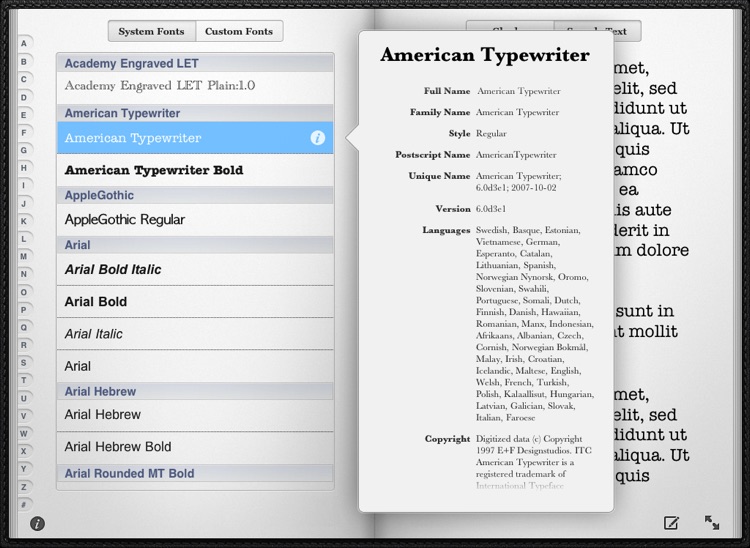Select Academy Engraved LET Plain:1.0 font
Image resolution: width=750 pixels, height=548 pixels.
195,87
